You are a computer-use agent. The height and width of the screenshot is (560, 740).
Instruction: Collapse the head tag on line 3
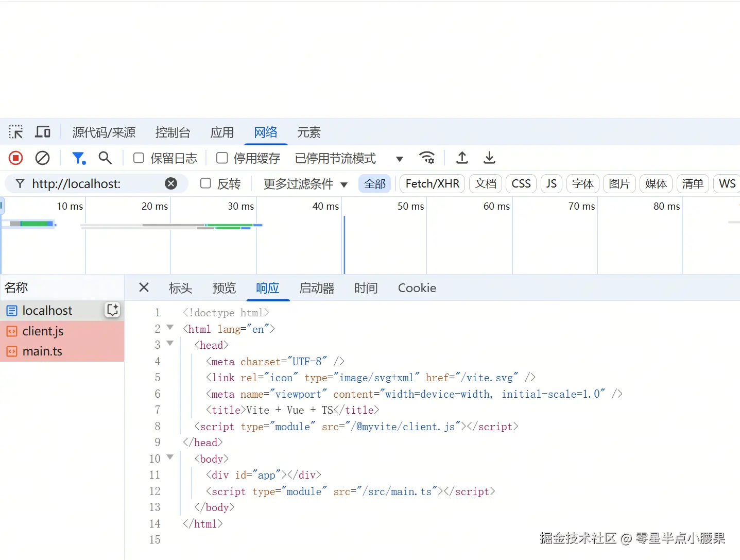pyautogui.click(x=170, y=344)
